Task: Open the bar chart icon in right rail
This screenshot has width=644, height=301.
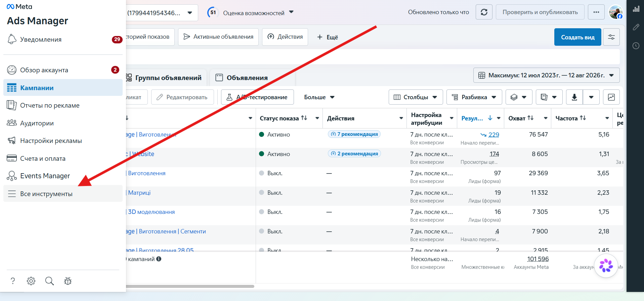Action: pos(636,9)
